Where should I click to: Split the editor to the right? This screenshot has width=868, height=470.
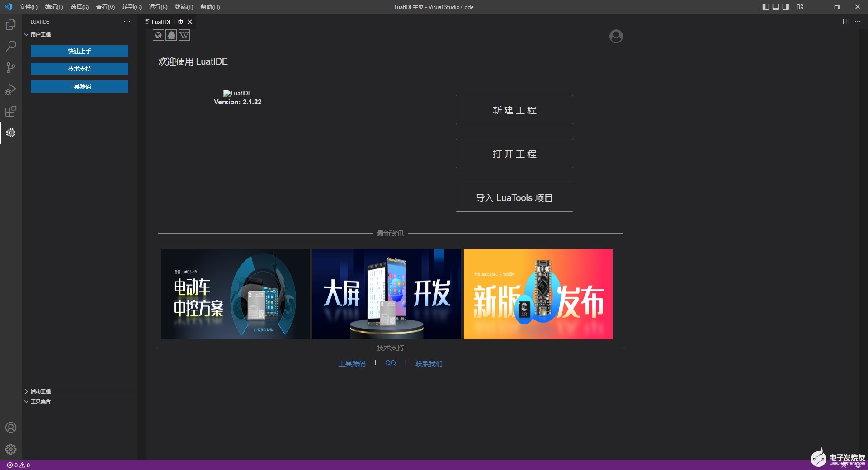(x=846, y=22)
